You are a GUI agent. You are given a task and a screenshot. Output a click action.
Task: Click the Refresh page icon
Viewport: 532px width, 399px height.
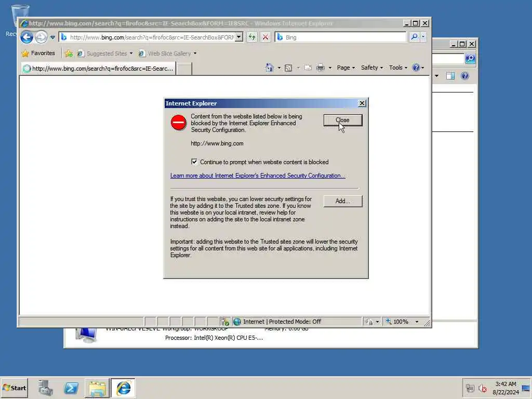pos(252,37)
